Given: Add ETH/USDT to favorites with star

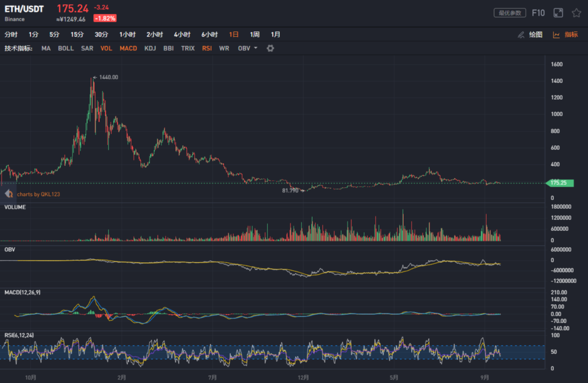Looking at the screenshot, I should 576,13.
